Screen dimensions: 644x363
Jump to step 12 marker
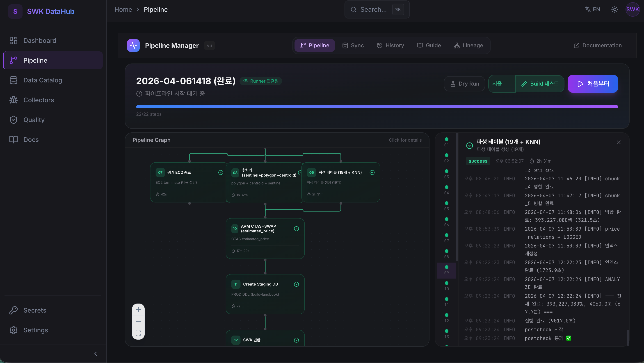pyautogui.click(x=447, y=318)
